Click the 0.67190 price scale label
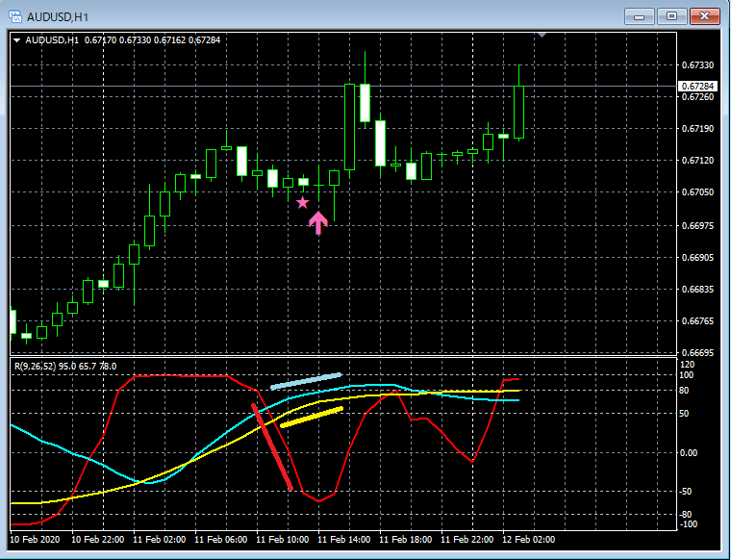This screenshot has width=731, height=560. pos(697,129)
